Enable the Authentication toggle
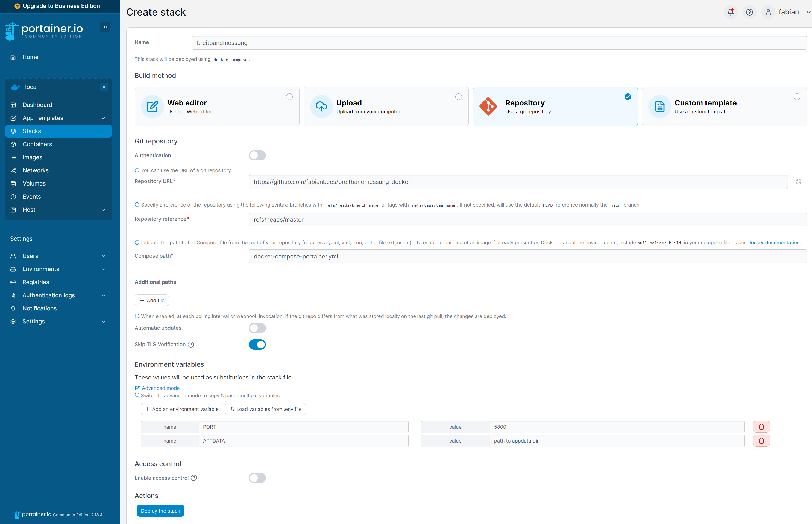812x524 pixels. tap(257, 155)
